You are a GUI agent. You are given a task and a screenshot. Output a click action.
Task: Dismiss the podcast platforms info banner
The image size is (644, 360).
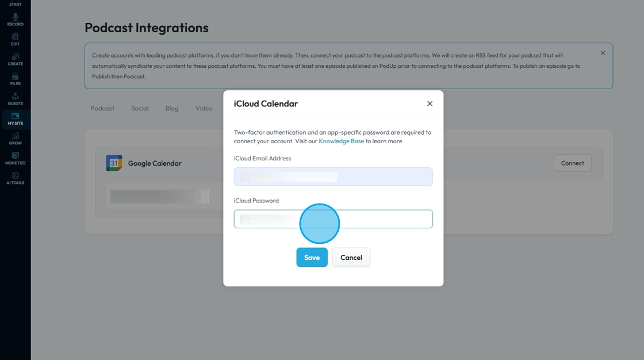pos(603,53)
